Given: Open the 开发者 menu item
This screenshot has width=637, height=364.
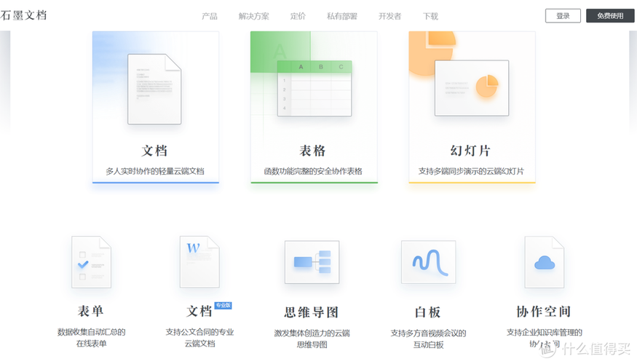Looking at the screenshot, I should coord(389,16).
